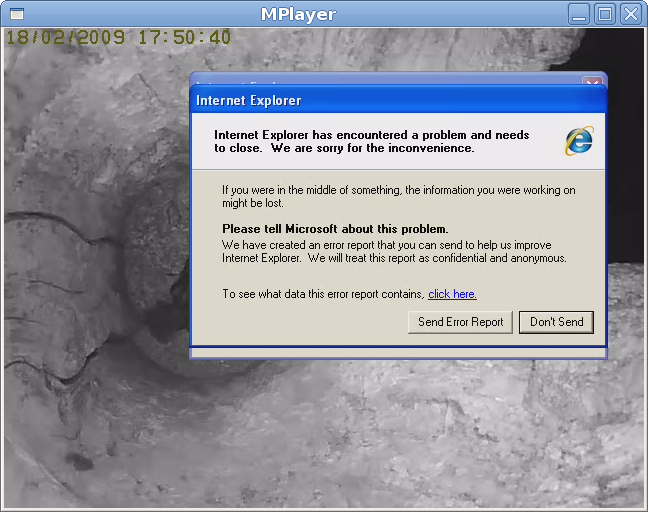
Task: Click the Internet Explorer logo icon
Action: coord(578,141)
